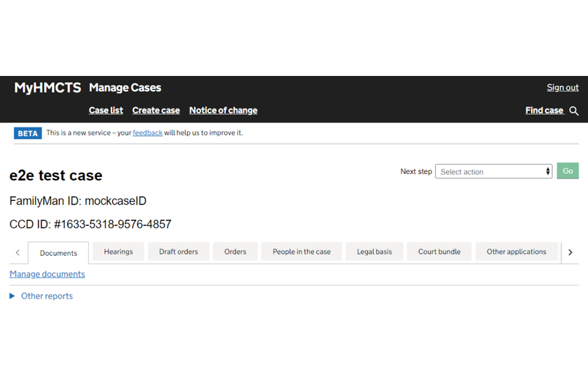Open the Court bundle tab
Viewport: 588px width, 392px height.
tap(439, 252)
